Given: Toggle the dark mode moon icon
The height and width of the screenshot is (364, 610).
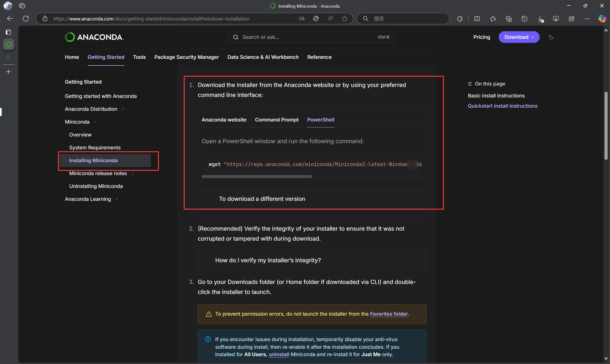Looking at the screenshot, I should 551,37.
